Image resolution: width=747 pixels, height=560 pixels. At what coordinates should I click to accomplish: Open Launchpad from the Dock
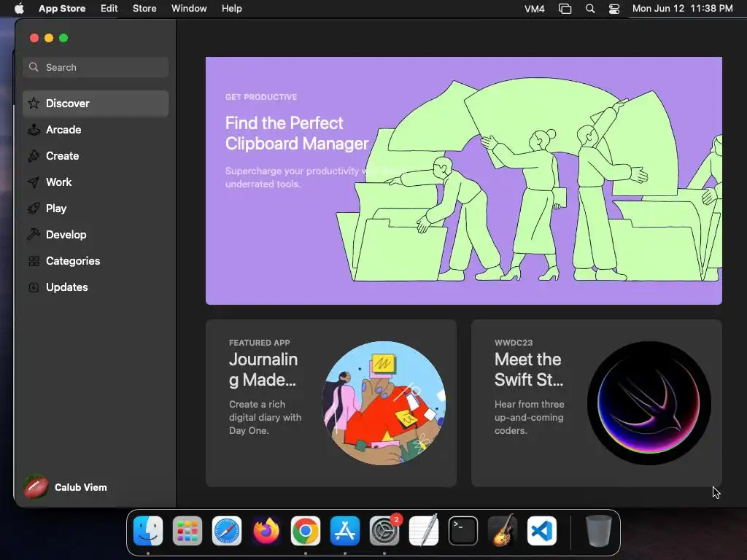click(187, 531)
